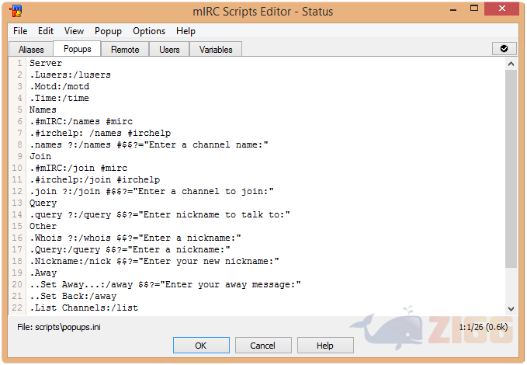Click the '.Query:/query' line on row 17
527x365 pixels.
point(130,250)
